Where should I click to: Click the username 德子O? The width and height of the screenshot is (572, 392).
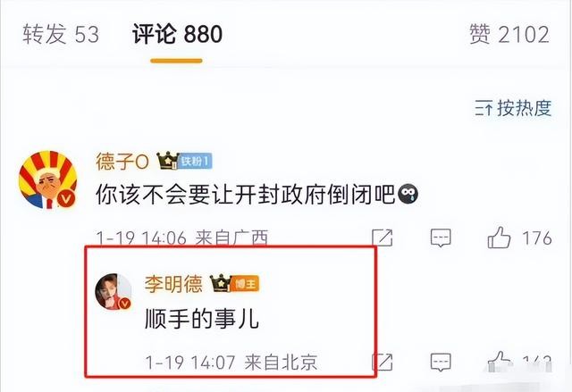[122, 162]
